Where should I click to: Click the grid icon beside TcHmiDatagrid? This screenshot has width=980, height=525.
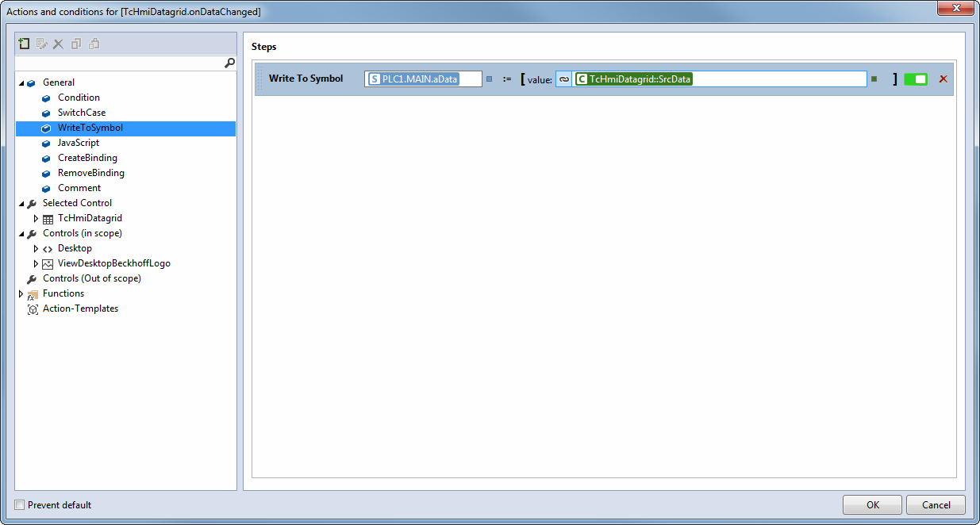tap(48, 218)
